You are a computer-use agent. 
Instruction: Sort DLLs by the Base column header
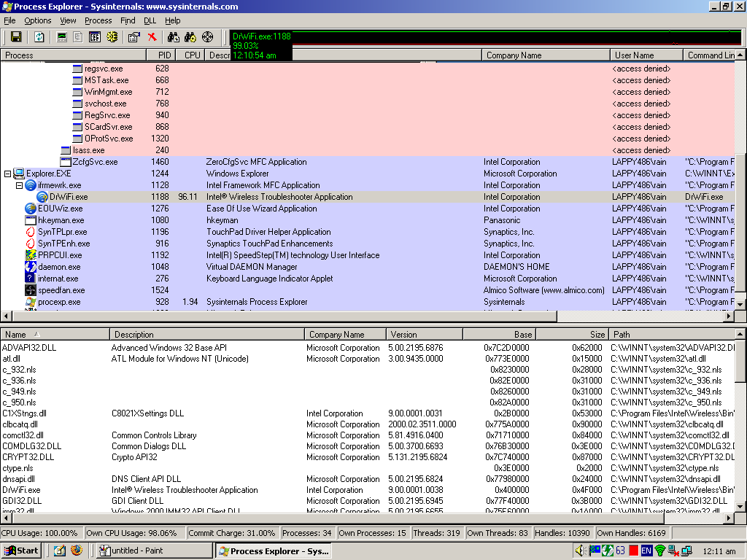499,335
